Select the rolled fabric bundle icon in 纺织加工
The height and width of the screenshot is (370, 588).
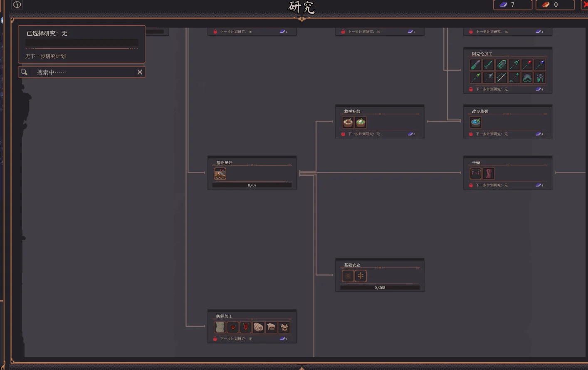(259, 327)
